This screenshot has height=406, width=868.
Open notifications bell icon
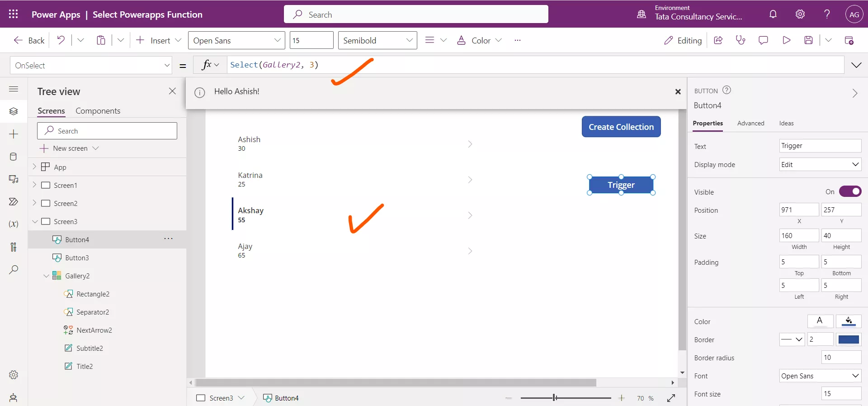point(773,14)
